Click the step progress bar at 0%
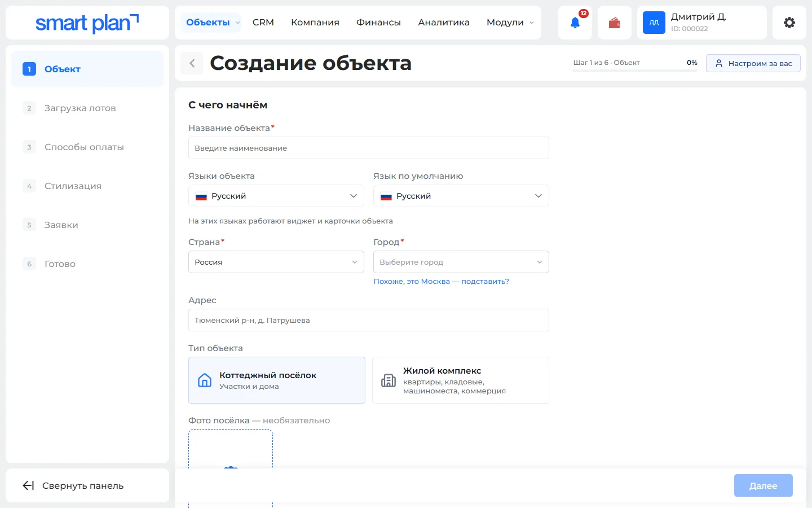The height and width of the screenshot is (508, 812). (635, 70)
